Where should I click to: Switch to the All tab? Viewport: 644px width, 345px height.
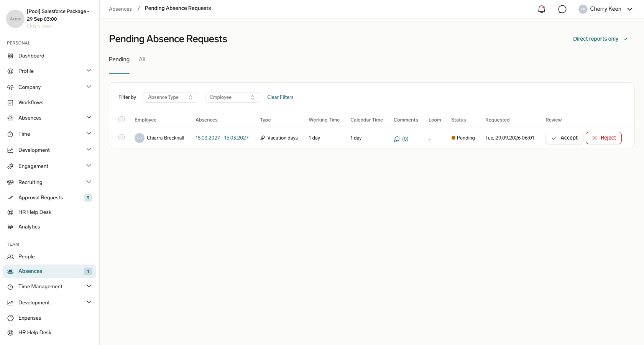coord(142,59)
